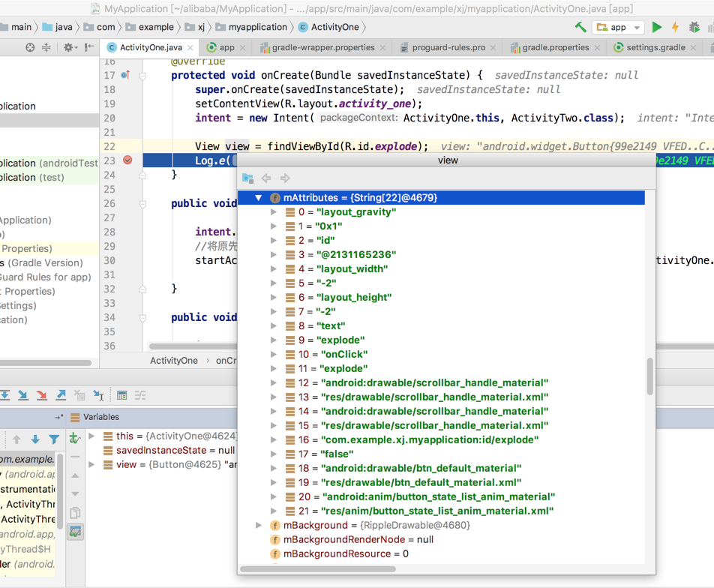This screenshot has height=588, width=714.
Task: Open the Evaluate Expression calculator icon
Action: click(121, 395)
